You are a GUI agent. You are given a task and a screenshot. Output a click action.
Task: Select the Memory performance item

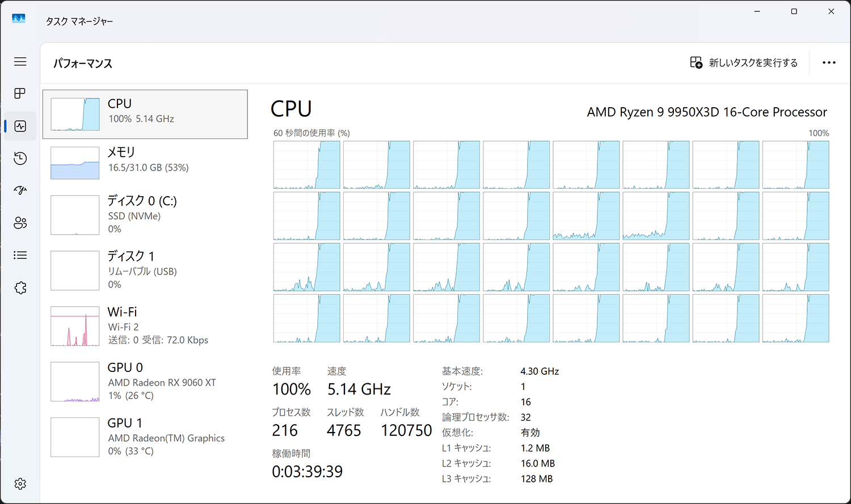tap(145, 163)
